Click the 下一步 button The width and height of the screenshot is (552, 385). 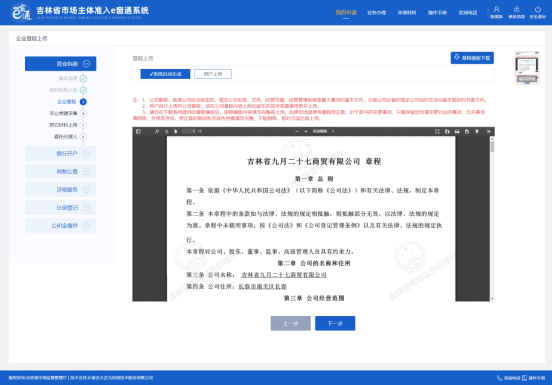tap(335, 323)
